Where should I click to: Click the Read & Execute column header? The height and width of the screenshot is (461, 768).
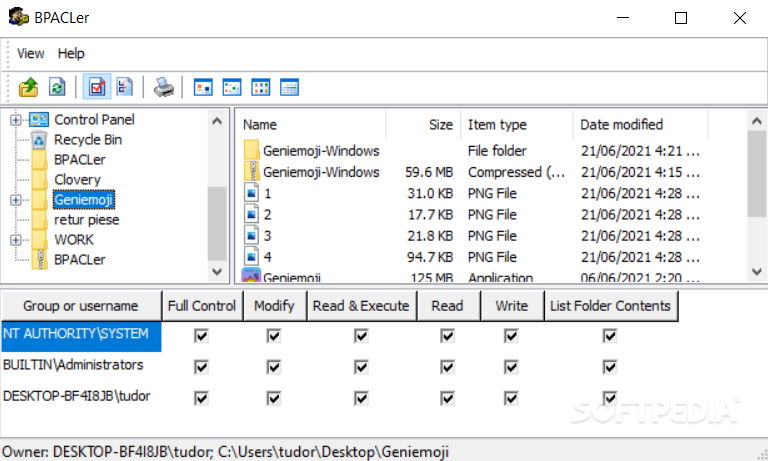[x=361, y=306]
